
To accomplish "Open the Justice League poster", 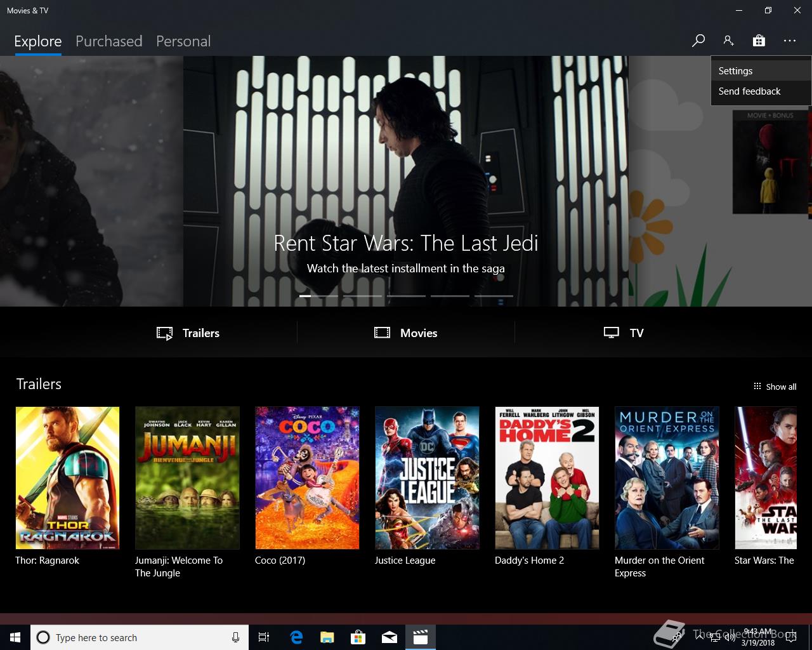I will pyautogui.click(x=427, y=478).
